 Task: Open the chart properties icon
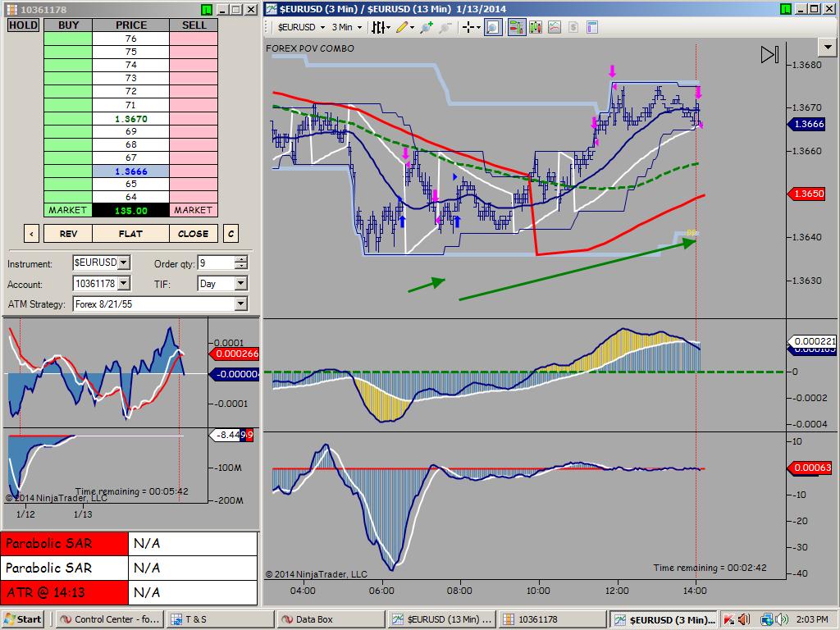click(592, 27)
